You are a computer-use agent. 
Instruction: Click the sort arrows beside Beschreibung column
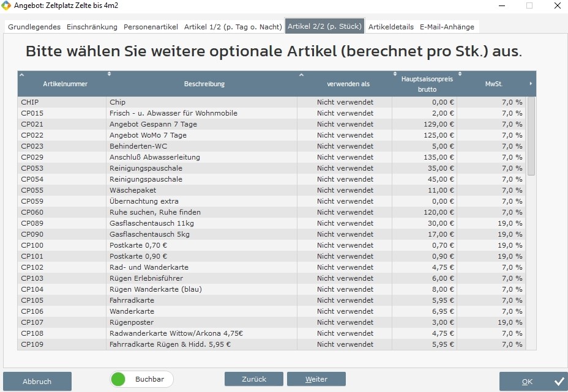click(x=109, y=74)
